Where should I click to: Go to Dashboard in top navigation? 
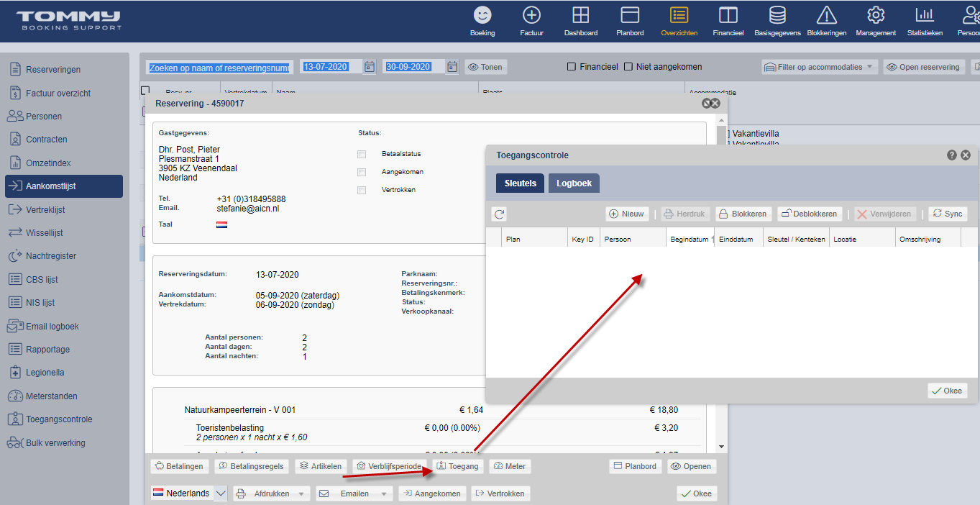click(x=580, y=21)
